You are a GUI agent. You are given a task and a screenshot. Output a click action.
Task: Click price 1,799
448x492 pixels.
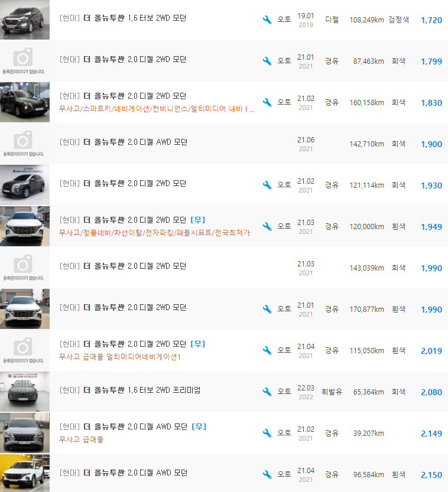pyautogui.click(x=431, y=61)
